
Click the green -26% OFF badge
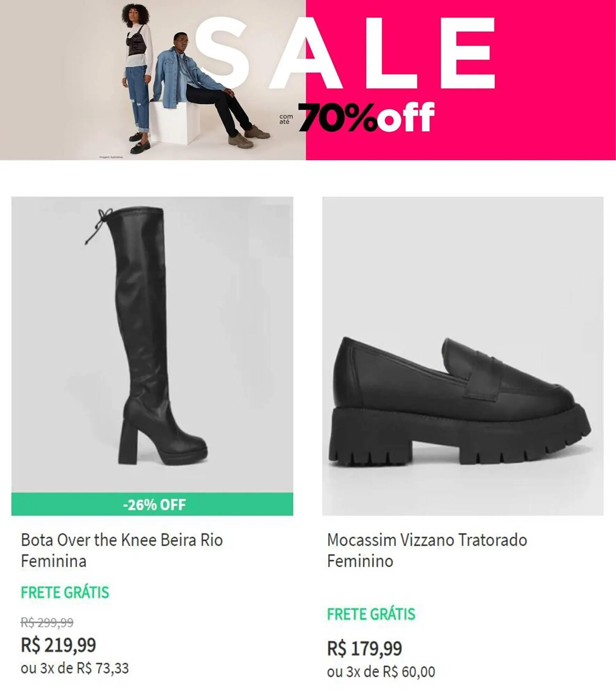(152, 504)
